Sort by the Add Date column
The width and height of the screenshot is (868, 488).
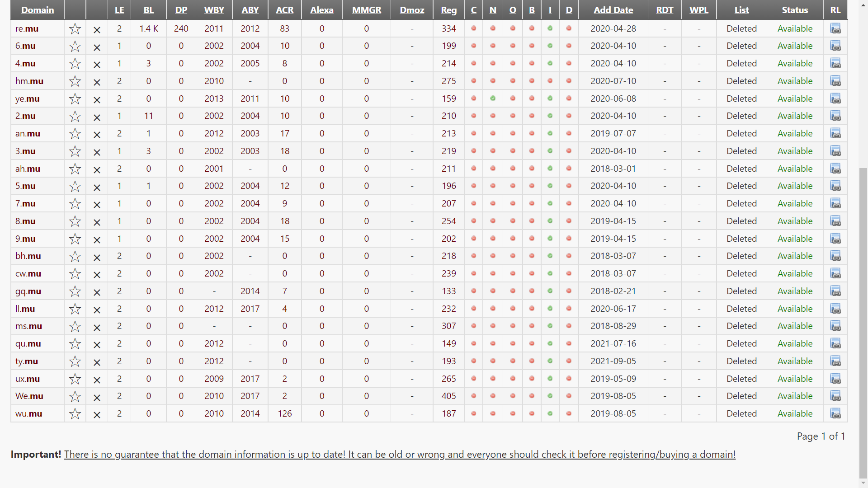613,10
